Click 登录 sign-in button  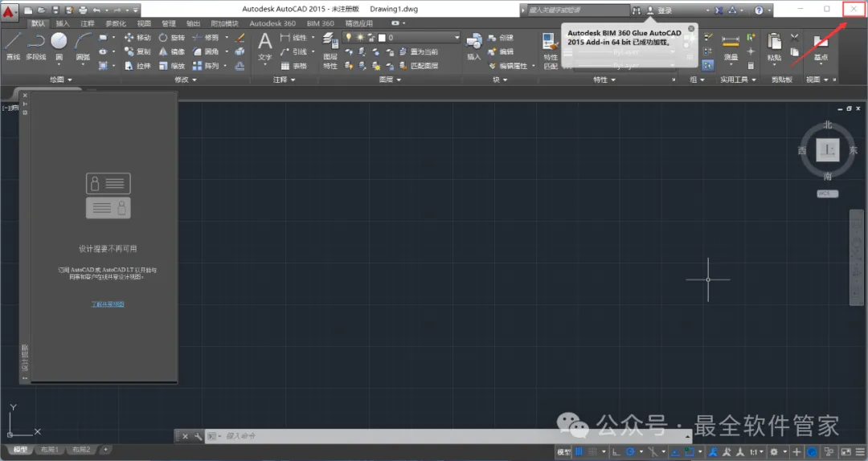pos(659,10)
